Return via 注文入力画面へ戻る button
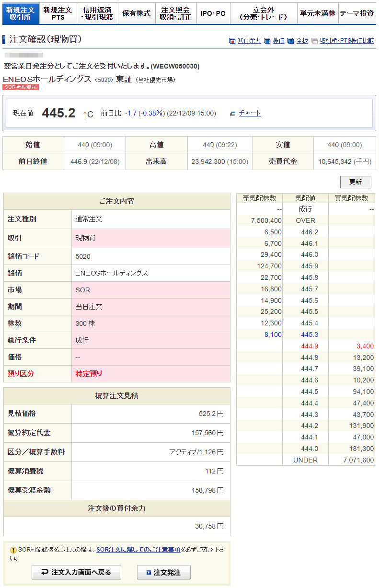 76,572
